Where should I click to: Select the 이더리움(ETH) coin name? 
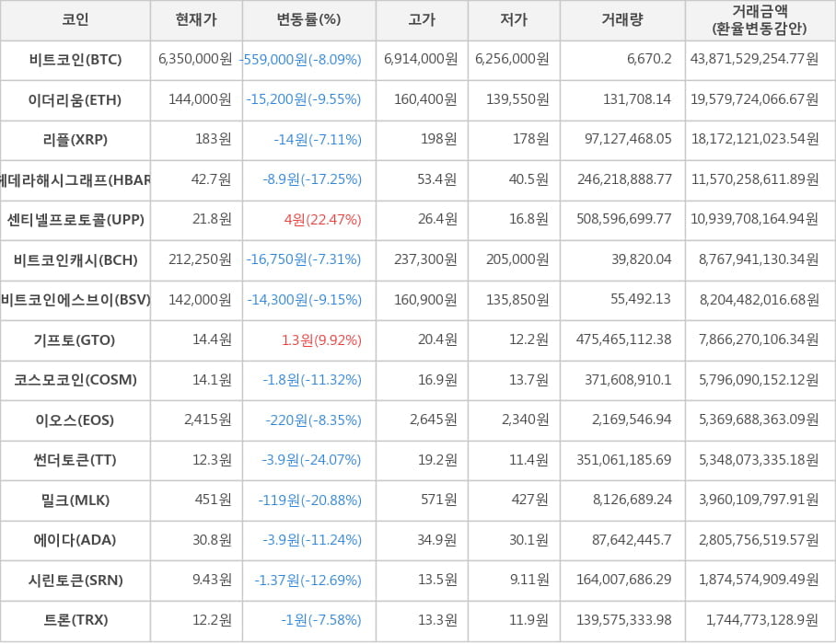(x=75, y=99)
